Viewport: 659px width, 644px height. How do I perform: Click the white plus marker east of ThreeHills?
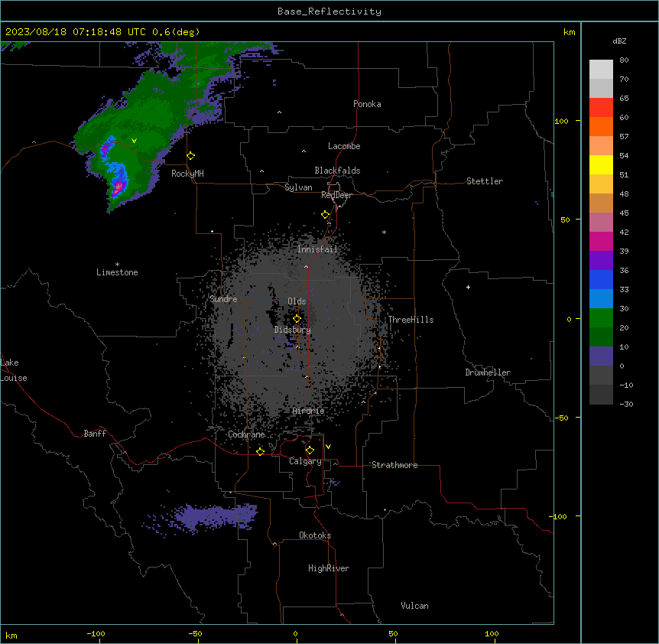tap(468, 287)
